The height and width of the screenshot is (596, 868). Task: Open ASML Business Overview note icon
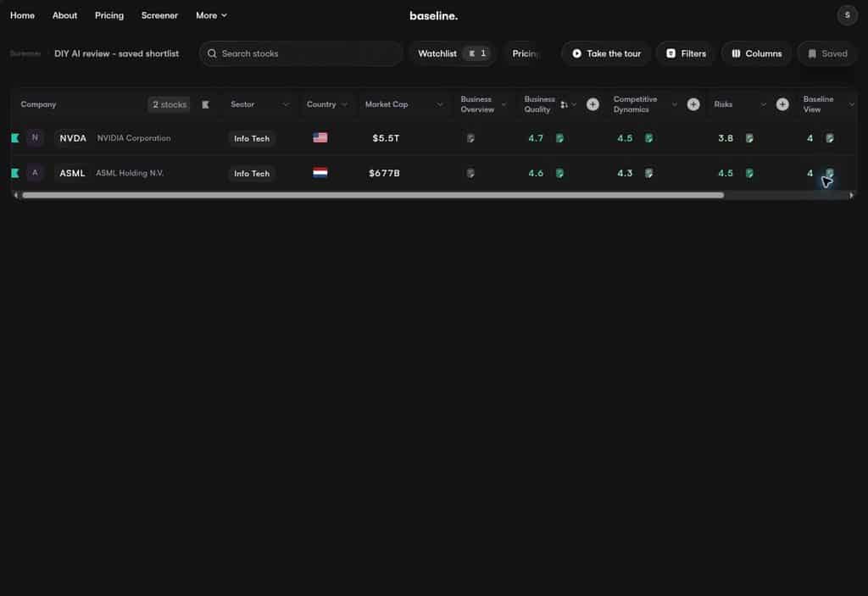point(470,173)
